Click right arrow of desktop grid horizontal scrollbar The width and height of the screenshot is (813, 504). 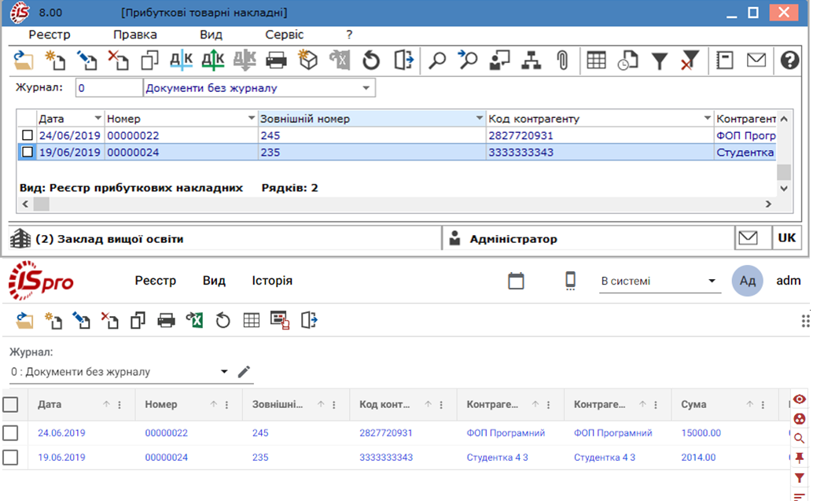(x=768, y=204)
